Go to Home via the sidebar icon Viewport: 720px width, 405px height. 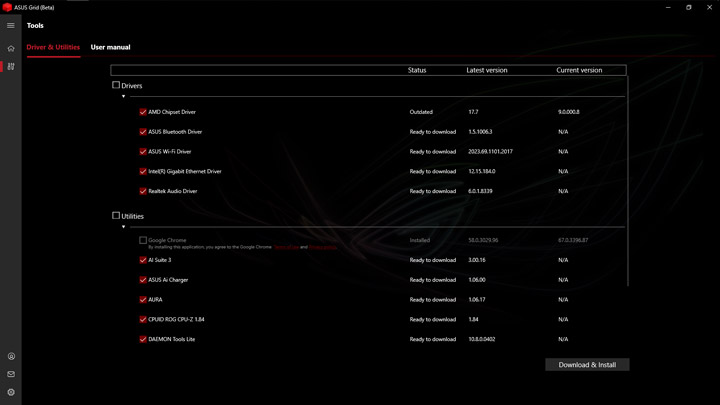coord(11,48)
